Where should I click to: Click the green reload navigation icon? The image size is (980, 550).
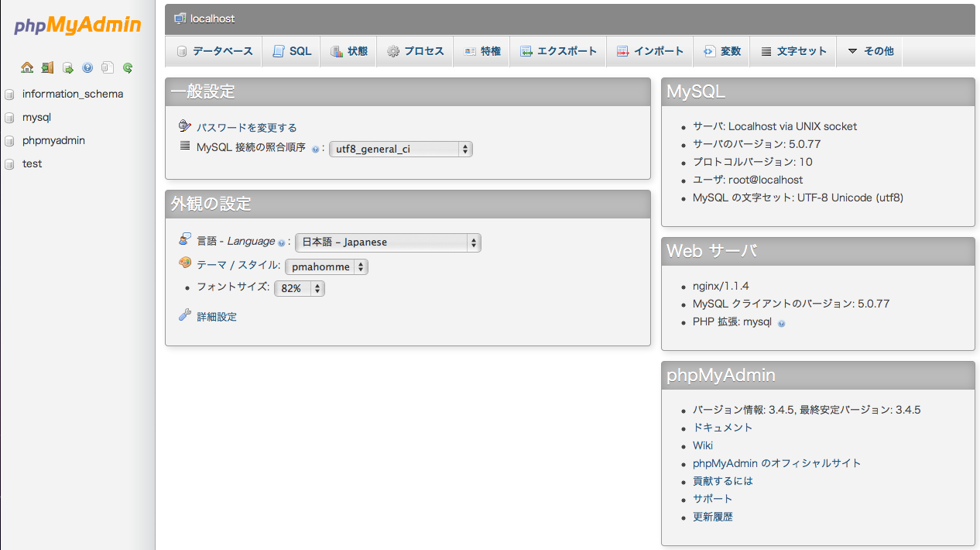tap(128, 68)
